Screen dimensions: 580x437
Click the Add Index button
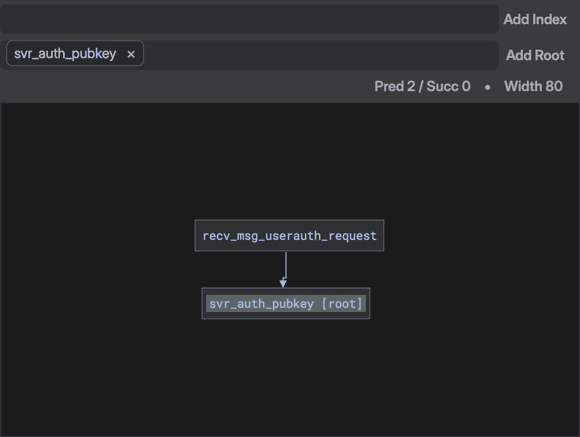[x=535, y=19]
